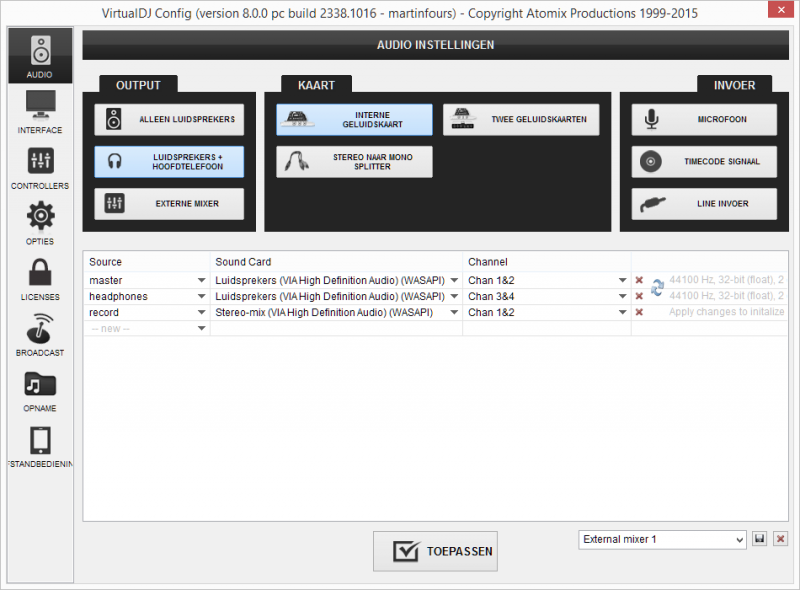800x590 pixels.
Task: Open sound card dropdown for headphones row
Action: [454, 296]
